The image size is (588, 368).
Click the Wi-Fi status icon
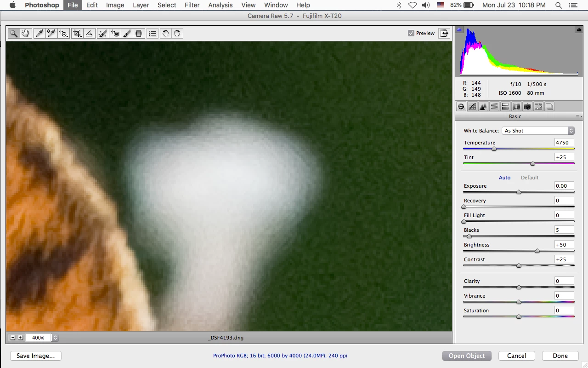coord(413,5)
